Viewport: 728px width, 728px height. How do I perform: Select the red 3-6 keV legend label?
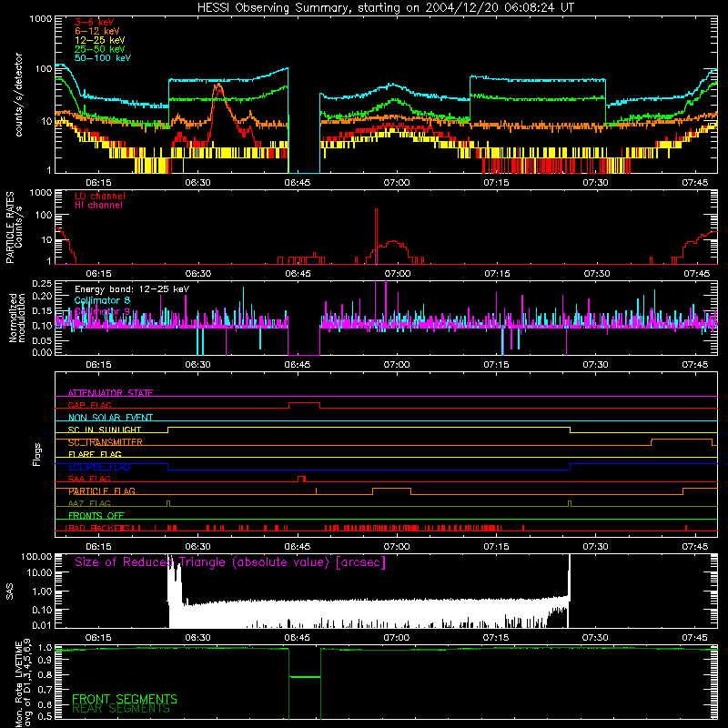pyautogui.click(x=95, y=22)
